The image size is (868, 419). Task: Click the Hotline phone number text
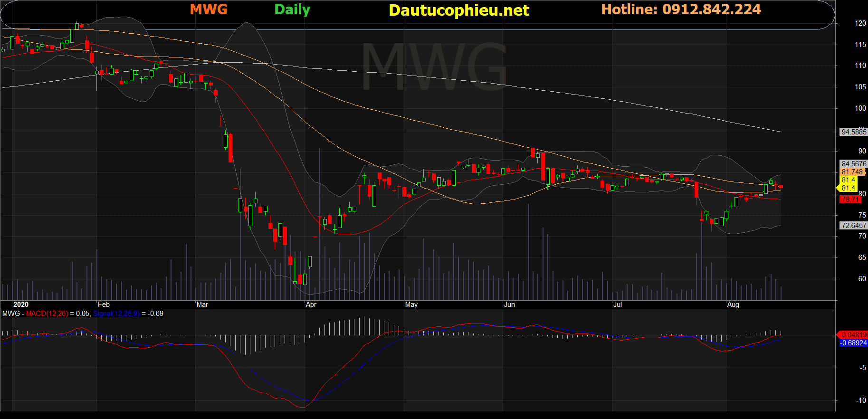(681, 10)
